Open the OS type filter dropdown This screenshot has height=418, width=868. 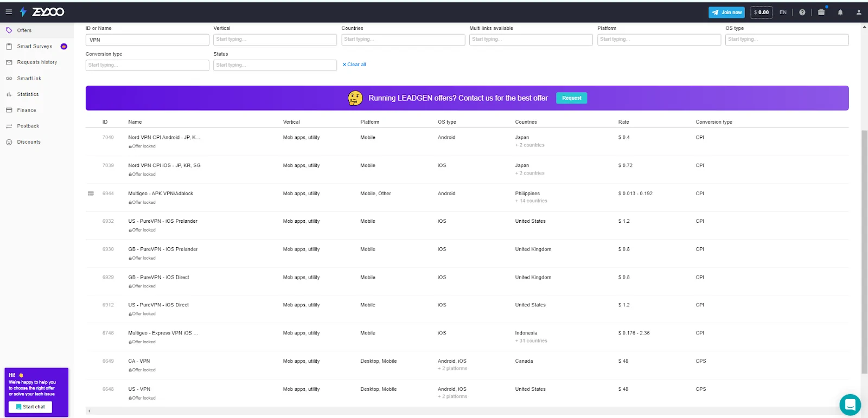click(787, 40)
